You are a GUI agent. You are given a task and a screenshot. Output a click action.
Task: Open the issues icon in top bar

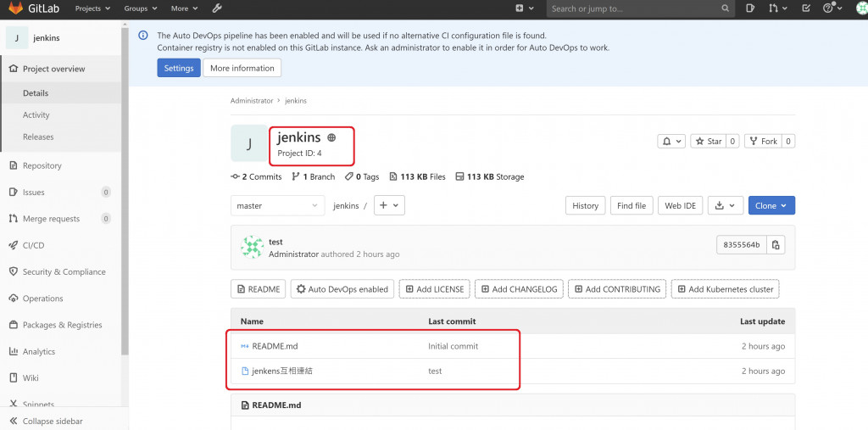[x=750, y=8]
